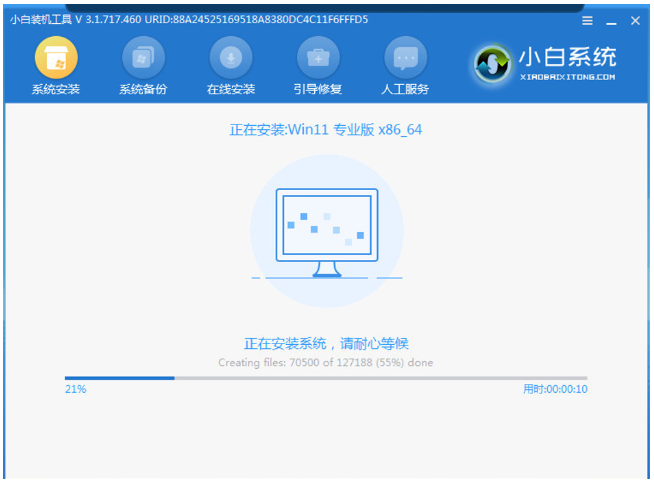Click the 用时:00:00:10 elapsed time text

coord(555,389)
